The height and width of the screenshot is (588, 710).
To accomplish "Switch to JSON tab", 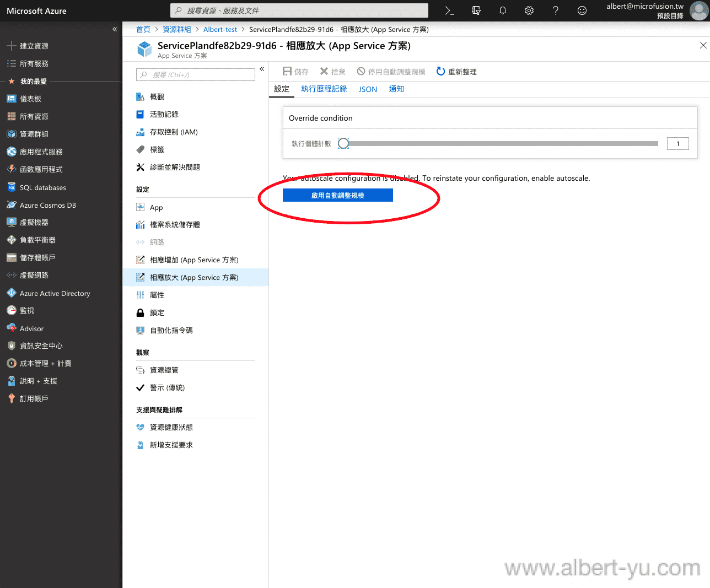I will pos(368,89).
